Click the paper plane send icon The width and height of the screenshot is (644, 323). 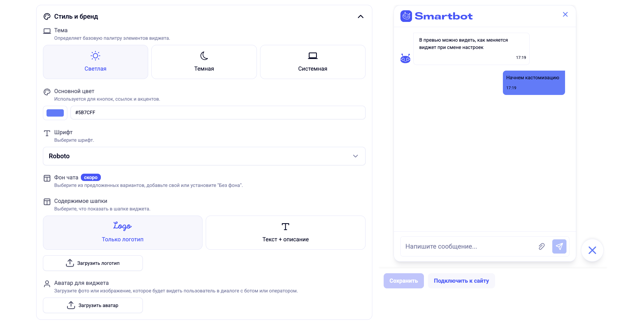[x=559, y=246]
